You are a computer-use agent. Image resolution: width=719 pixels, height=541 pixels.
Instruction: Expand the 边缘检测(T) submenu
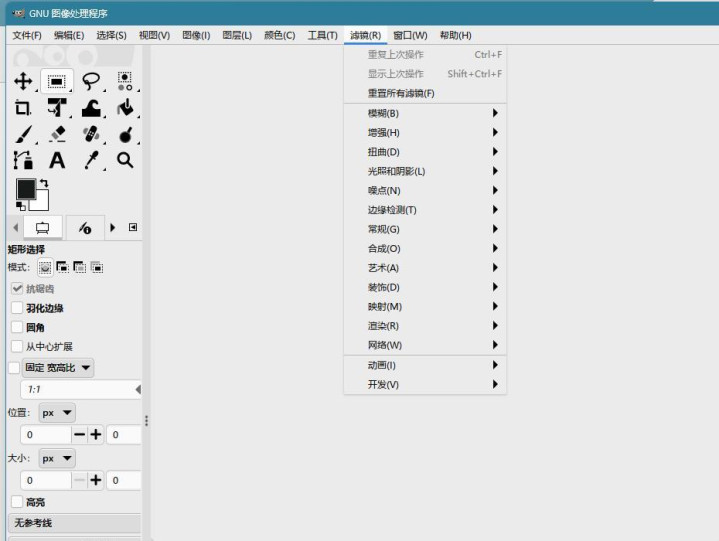click(x=425, y=210)
